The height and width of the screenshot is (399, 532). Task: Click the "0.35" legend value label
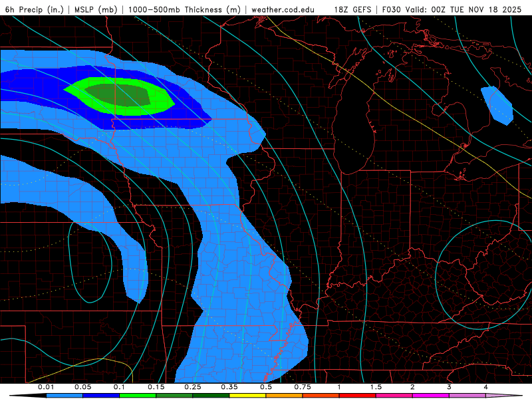click(229, 387)
